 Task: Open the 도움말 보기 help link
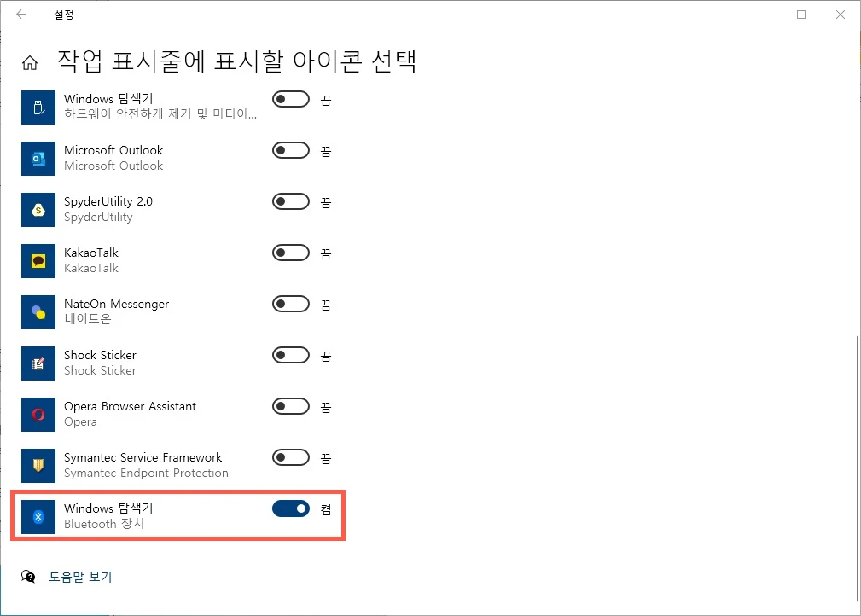pos(81,577)
